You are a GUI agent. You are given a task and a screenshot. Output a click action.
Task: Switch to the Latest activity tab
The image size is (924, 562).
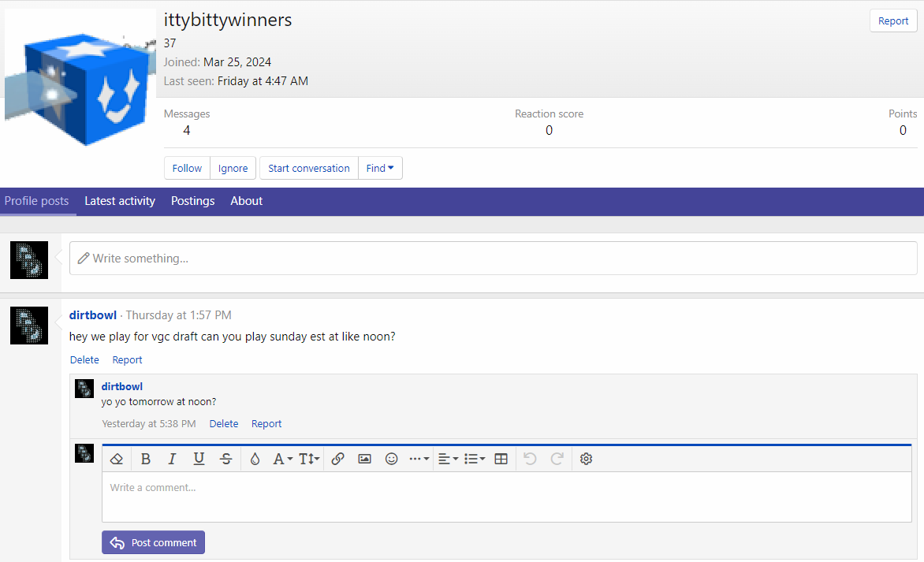click(120, 201)
